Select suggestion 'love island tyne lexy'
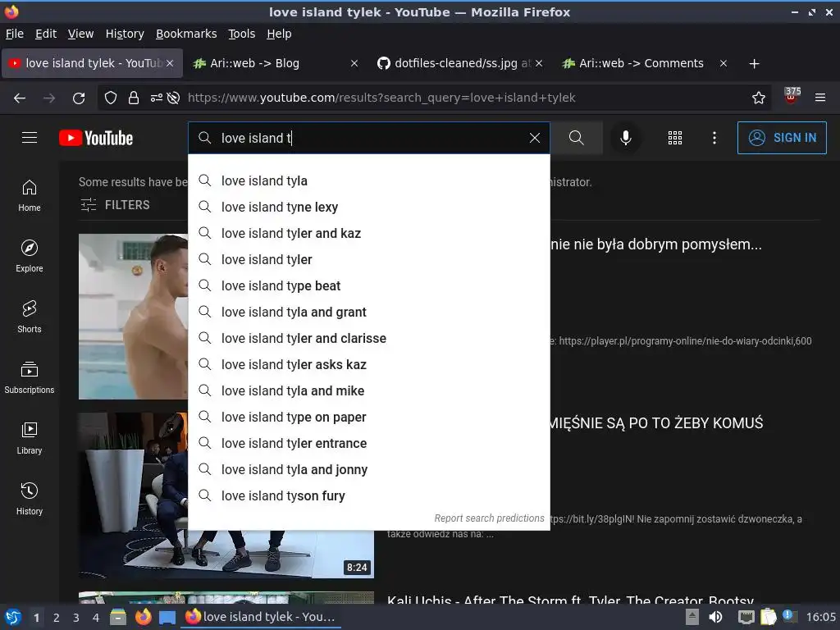The width and height of the screenshot is (840, 630). pyautogui.click(x=369, y=207)
